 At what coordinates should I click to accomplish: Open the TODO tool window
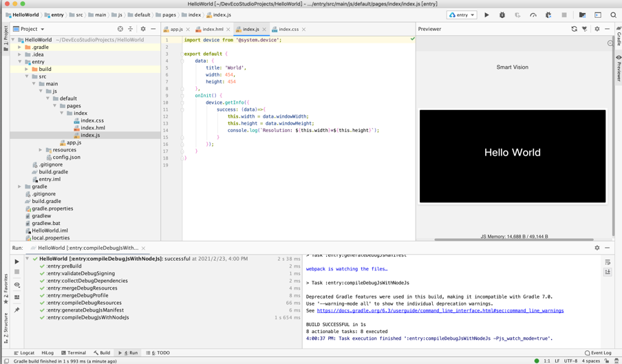(x=158, y=352)
